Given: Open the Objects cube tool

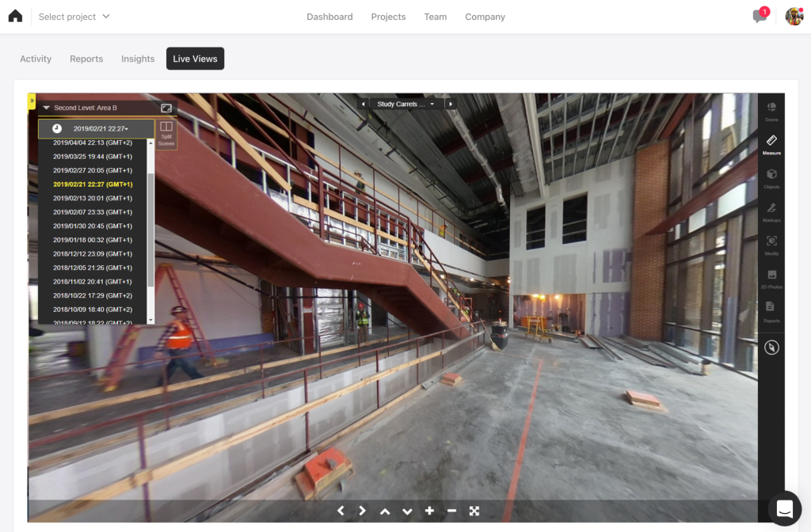Looking at the screenshot, I should 771,177.
